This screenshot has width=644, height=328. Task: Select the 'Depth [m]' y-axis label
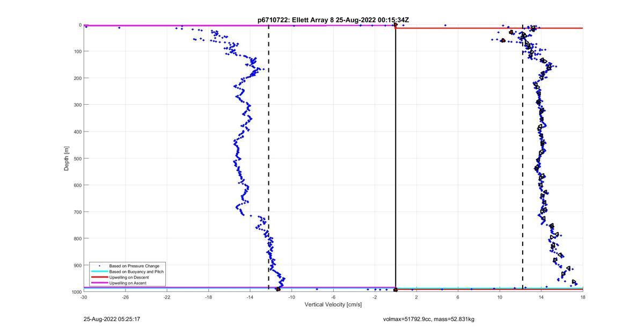tap(67, 158)
